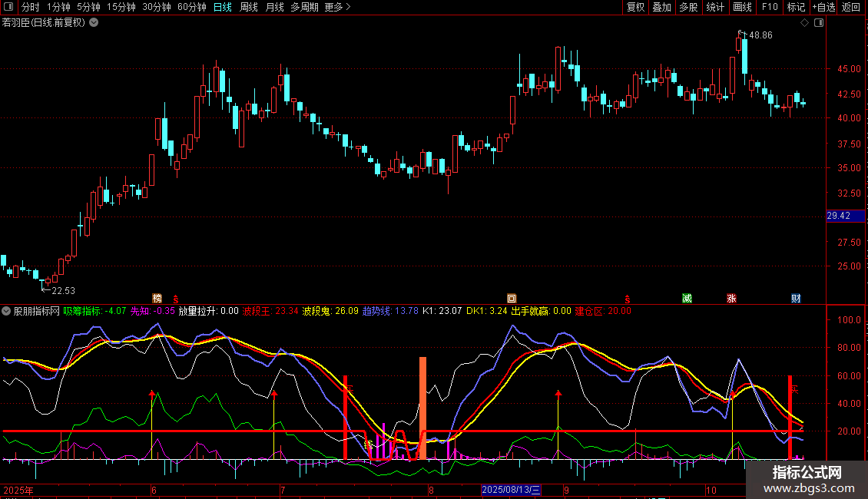Click the panel layout icon at top-right
The width and height of the screenshot is (868, 499).
(x=819, y=23)
